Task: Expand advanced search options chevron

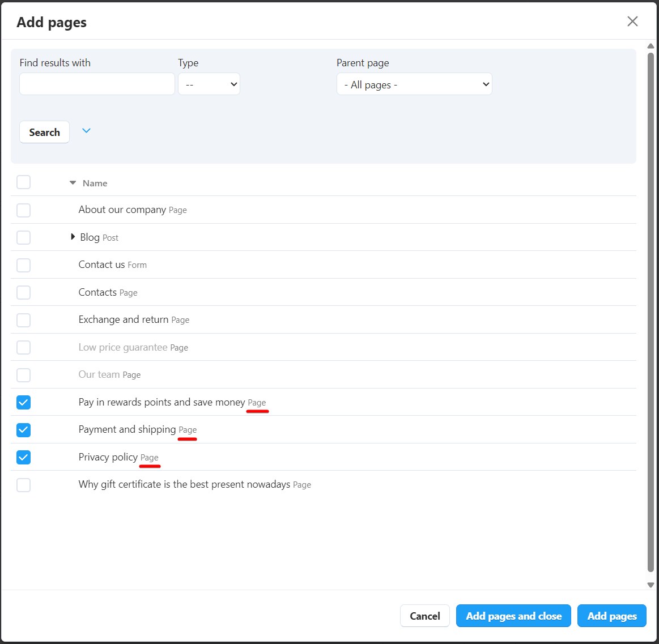Action: pyautogui.click(x=86, y=131)
